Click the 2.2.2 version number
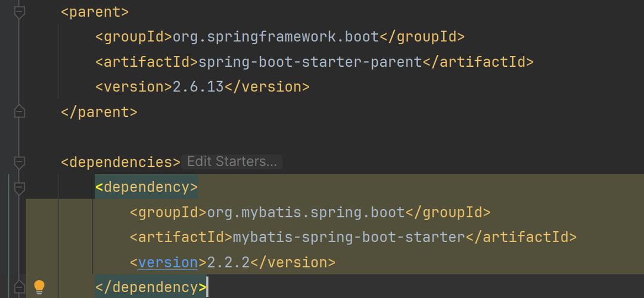This screenshot has height=298, width=644. point(228,262)
